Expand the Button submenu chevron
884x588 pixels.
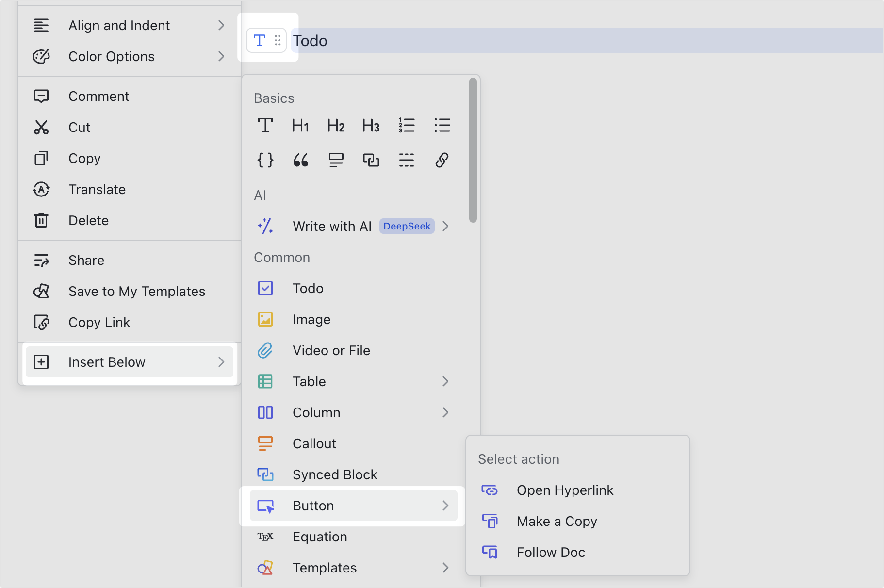tap(445, 506)
